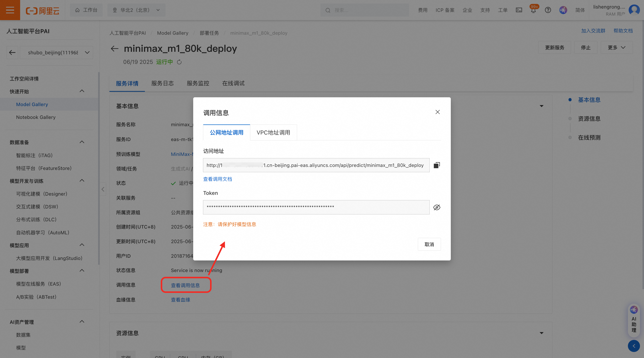644x358 pixels.
Task: Open the help question-mark icon
Action: point(548,10)
